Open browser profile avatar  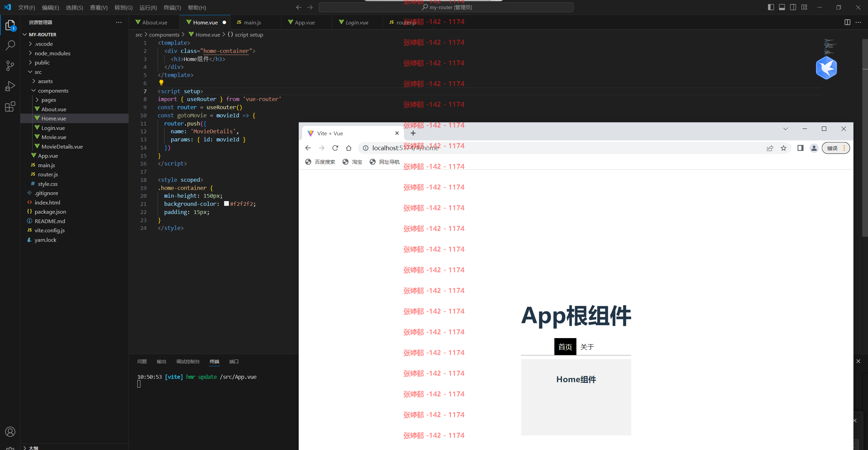814,148
